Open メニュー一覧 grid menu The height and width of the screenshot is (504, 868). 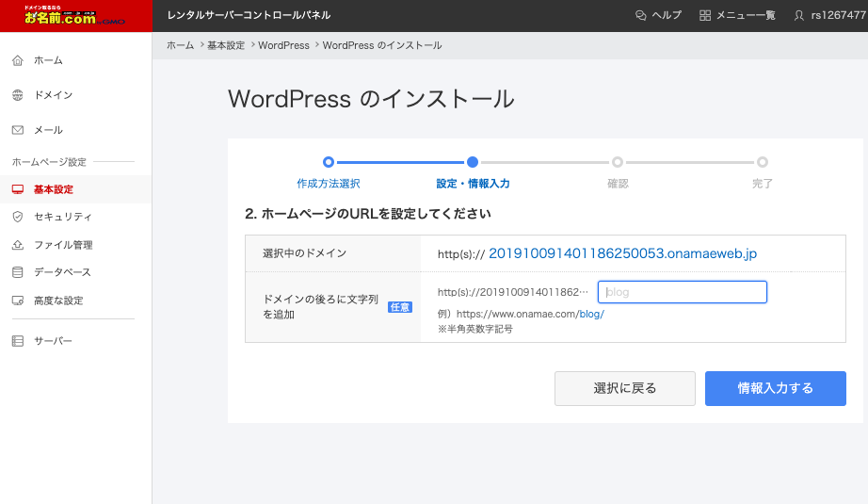(737, 15)
